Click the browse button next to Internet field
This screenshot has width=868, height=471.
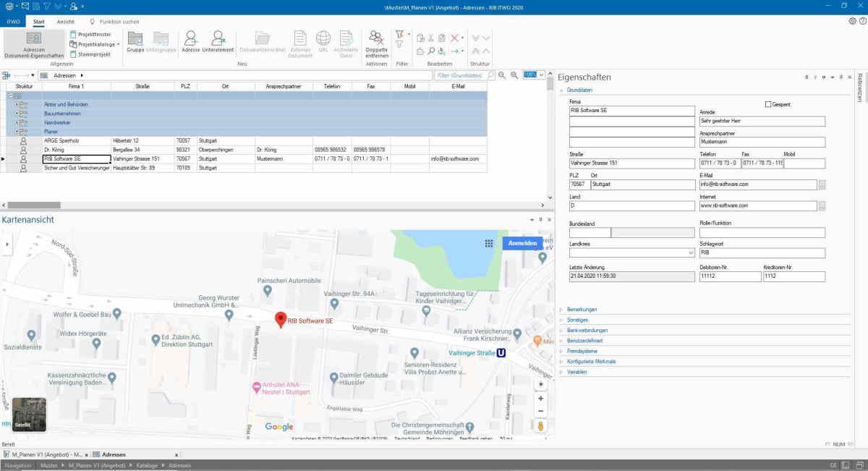click(x=821, y=206)
